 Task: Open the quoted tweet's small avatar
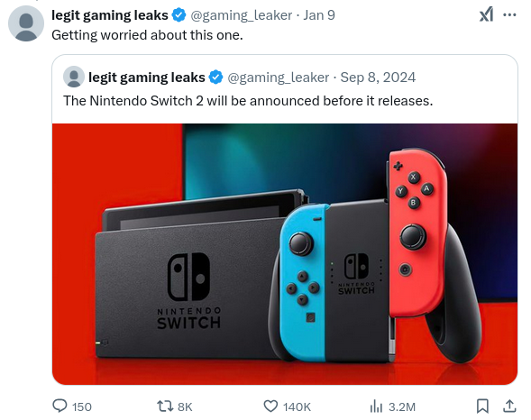[74, 77]
